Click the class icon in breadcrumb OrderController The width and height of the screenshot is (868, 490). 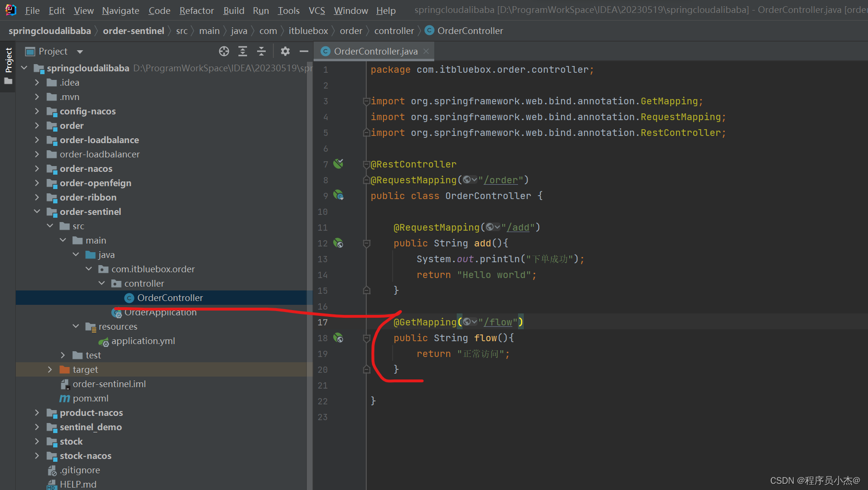(429, 31)
